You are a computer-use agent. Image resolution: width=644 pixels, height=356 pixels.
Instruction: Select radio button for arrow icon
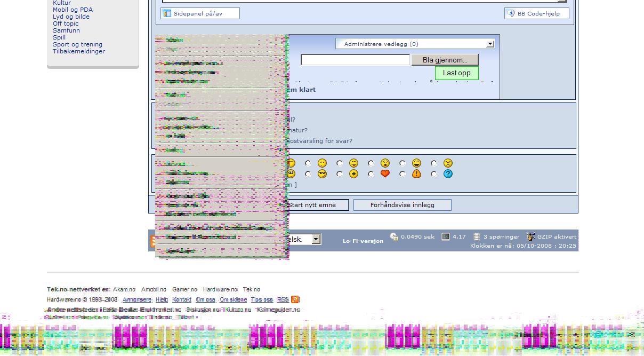(339, 174)
